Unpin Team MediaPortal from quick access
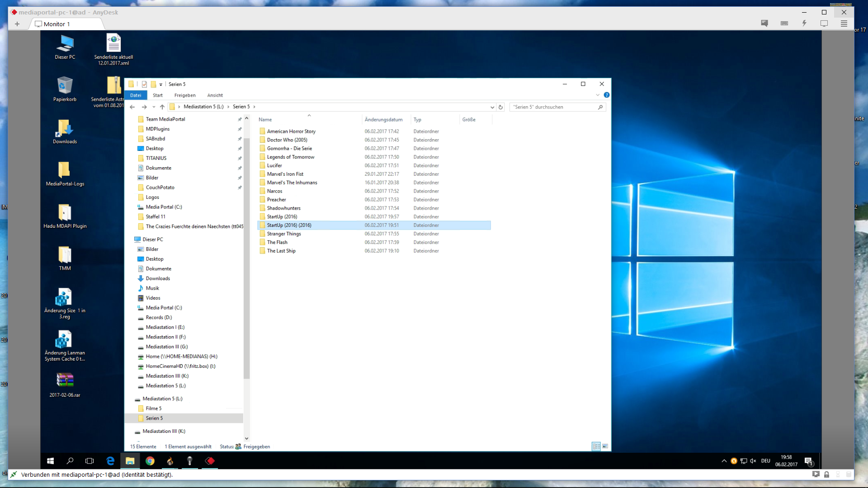868x488 pixels. (240, 119)
